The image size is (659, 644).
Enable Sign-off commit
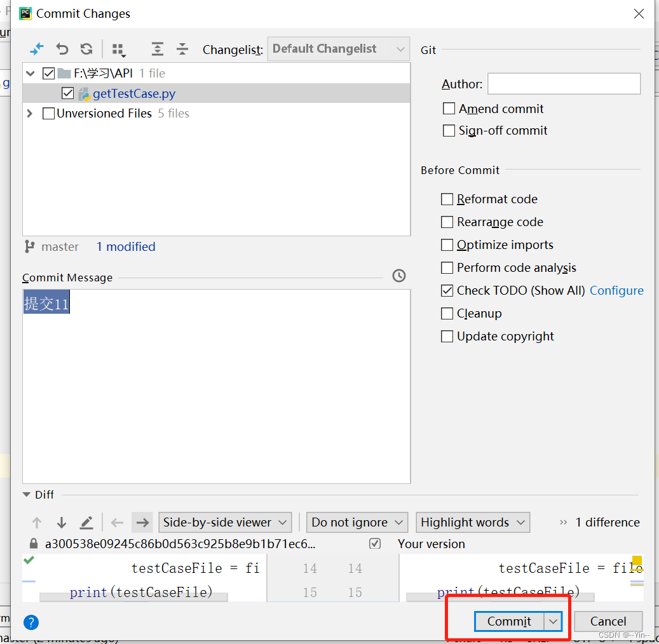pyautogui.click(x=449, y=131)
